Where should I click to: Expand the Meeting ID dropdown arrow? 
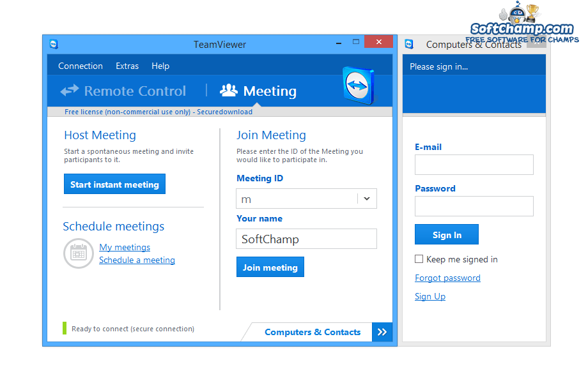tap(367, 199)
